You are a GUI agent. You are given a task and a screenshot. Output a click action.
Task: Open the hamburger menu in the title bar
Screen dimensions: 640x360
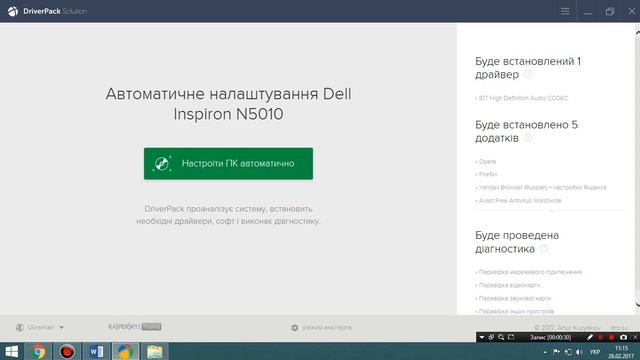pos(565,11)
